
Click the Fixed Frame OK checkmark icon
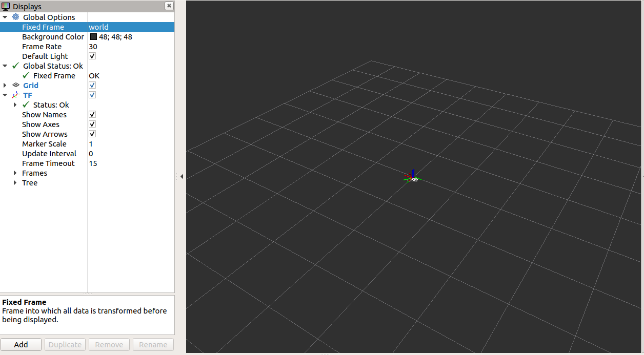26,75
